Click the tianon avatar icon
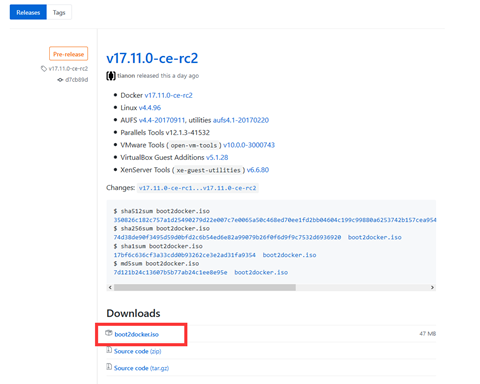Screen dimensions: 480x384 click(111, 76)
